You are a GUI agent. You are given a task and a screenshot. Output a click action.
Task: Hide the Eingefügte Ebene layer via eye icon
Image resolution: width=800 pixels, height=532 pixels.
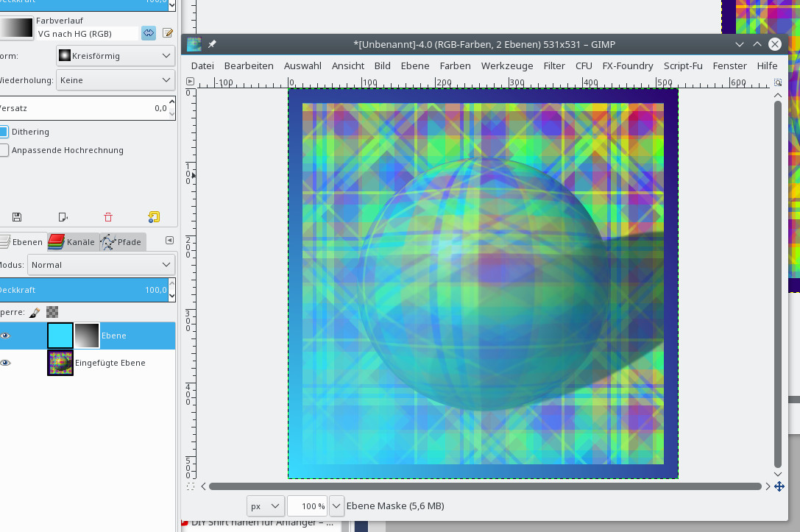(x=6, y=363)
